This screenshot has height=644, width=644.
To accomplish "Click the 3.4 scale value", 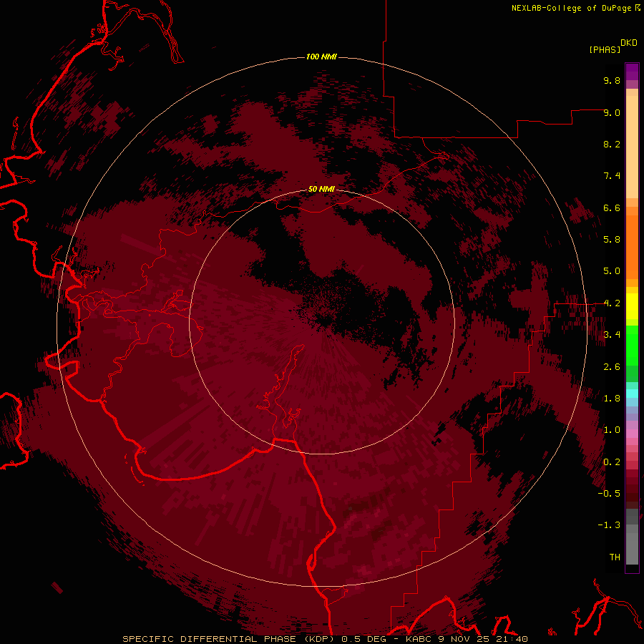I will (612, 335).
